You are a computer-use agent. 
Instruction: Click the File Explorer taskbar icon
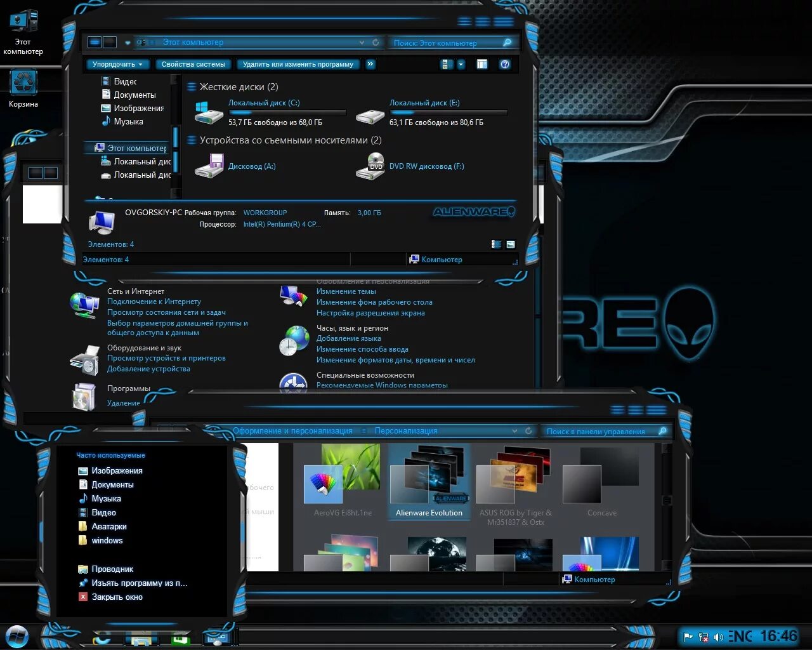[141, 639]
